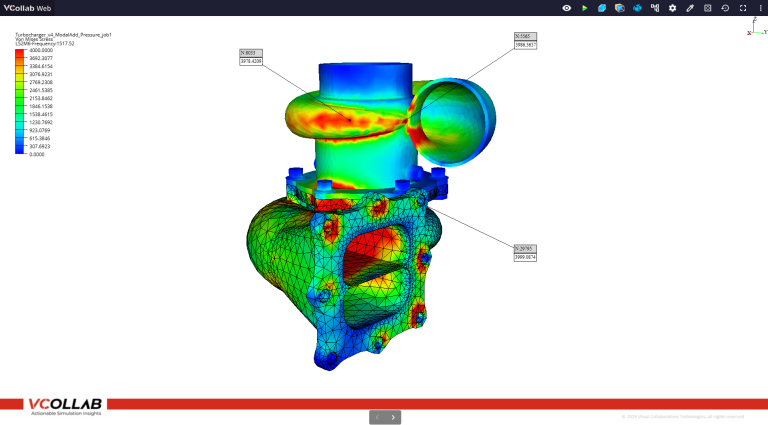The image size is (768, 425).
Task: Click the Von Mises Stress legend title
Action: coord(34,39)
